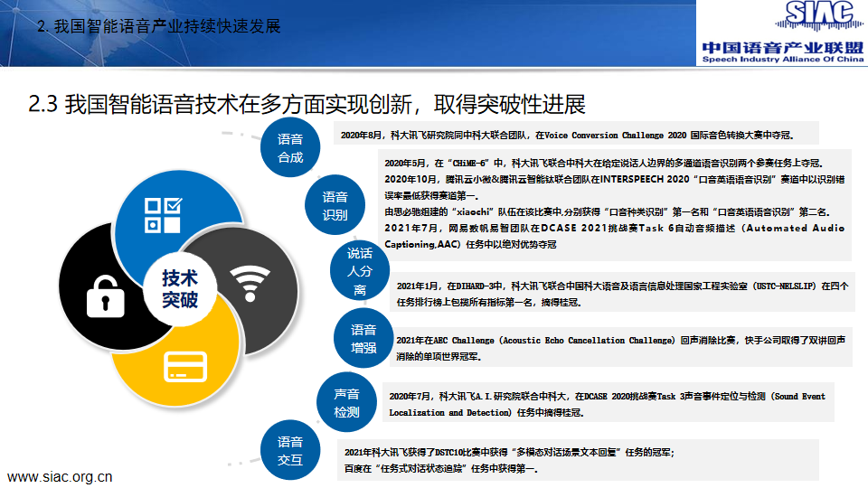Click the 2020年5月 CHiME-6 text line
This screenshot has height=488, width=868.
pos(604,164)
